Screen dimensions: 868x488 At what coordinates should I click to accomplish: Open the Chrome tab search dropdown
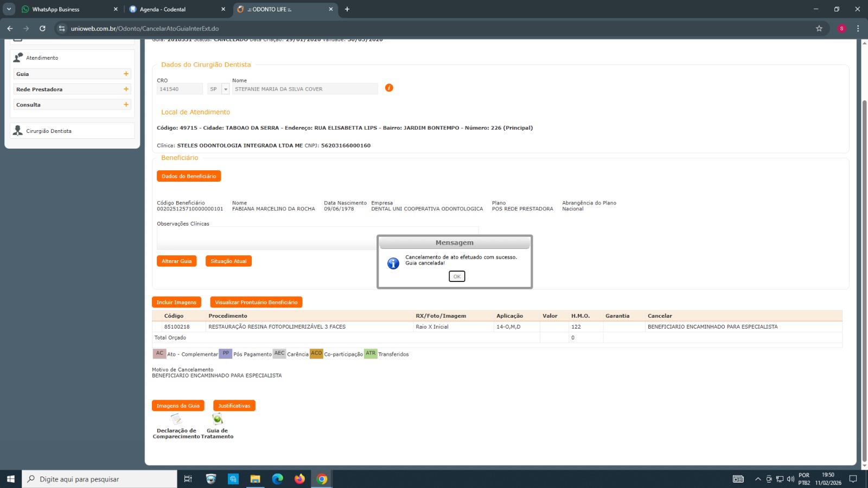point(9,9)
